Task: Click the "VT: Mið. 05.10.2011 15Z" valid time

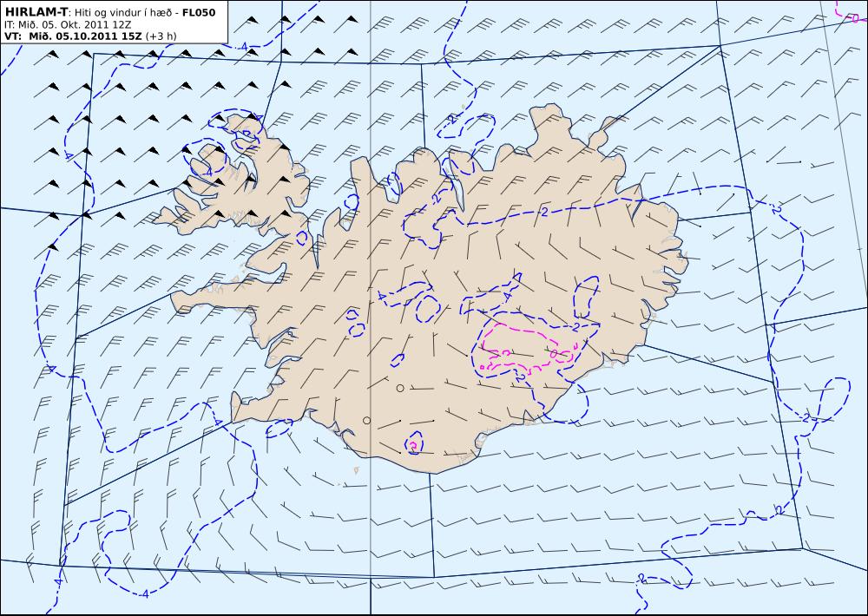Action: tap(73, 36)
